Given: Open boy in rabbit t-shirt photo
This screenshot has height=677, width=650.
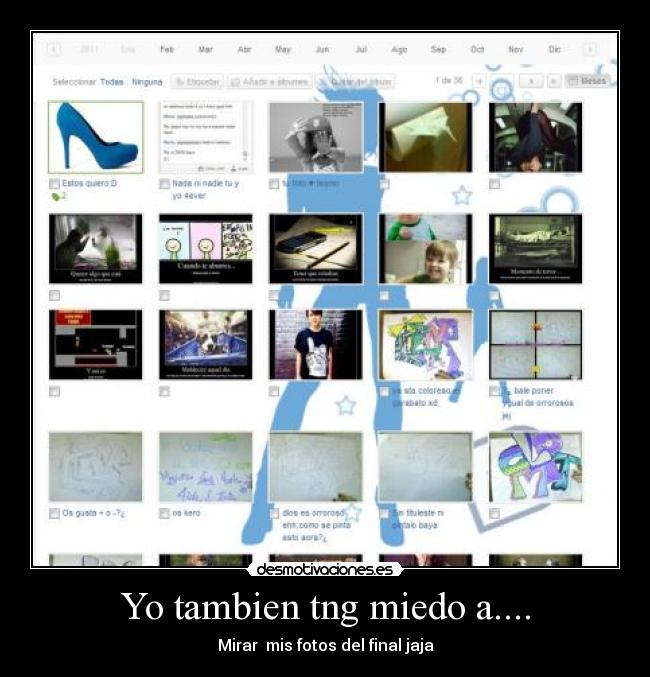Looking at the screenshot, I should pyautogui.click(x=316, y=345).
